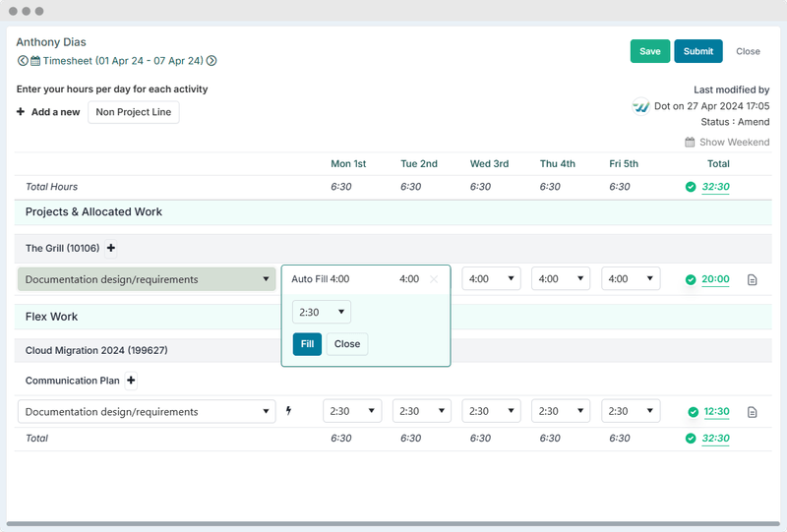787x532 pixels.
Task: Open notes icon for Communication Plan row
Action: coord(753,412)
